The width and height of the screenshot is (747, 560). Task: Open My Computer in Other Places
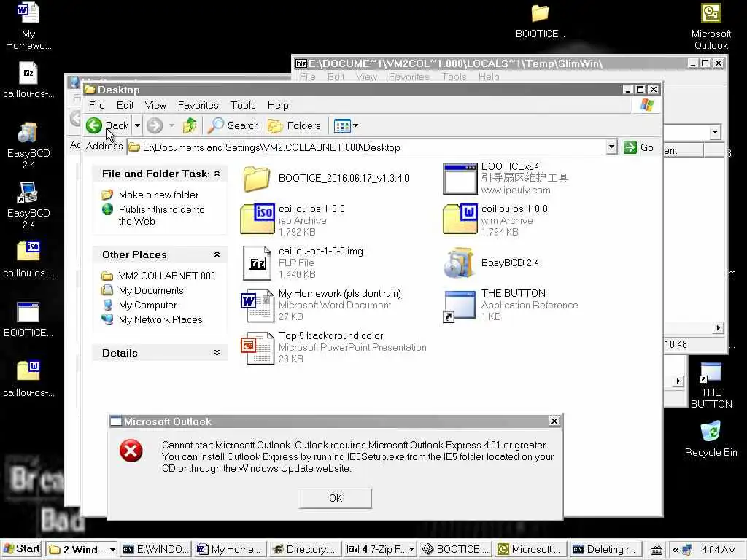147,306
